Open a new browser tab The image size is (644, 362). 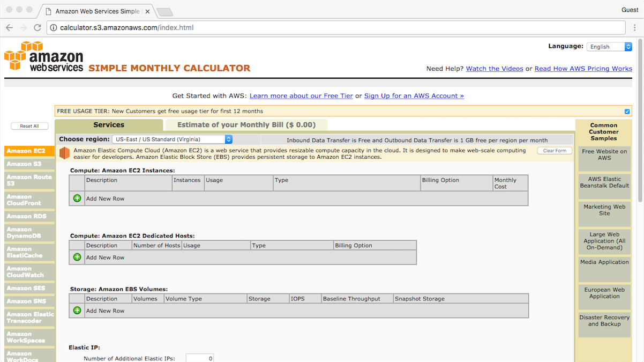tap(164, 12)
